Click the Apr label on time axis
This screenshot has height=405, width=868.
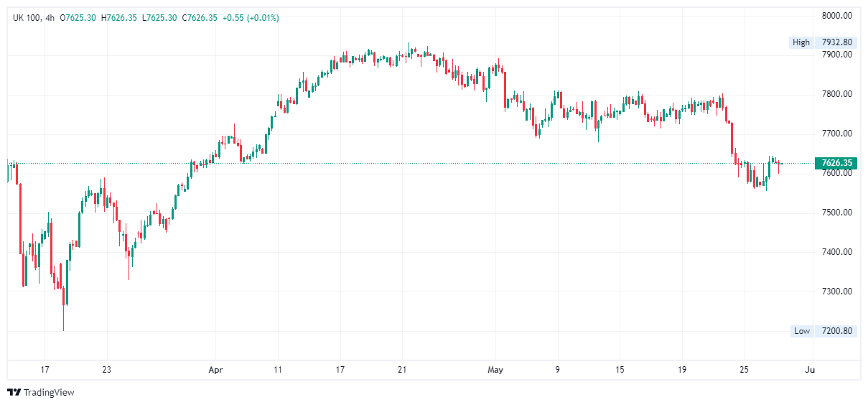point(215,370)
